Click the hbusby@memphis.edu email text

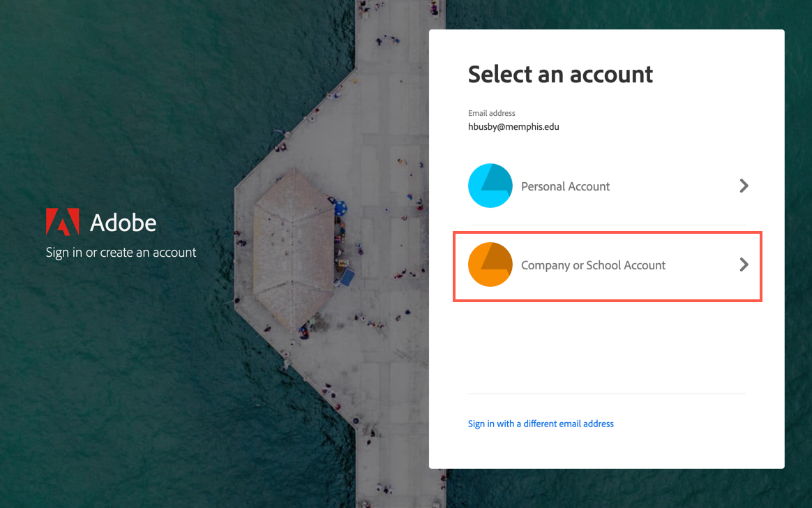(x=513, y=127)
